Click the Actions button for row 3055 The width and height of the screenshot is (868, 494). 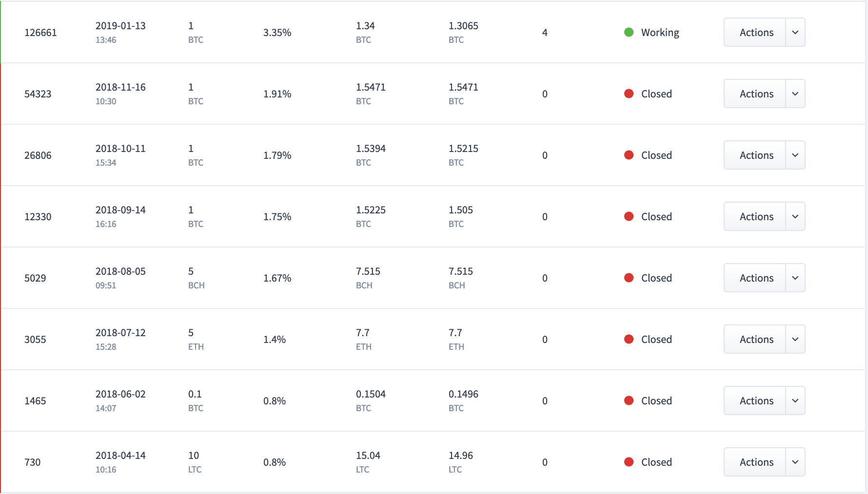click(755, 339)
